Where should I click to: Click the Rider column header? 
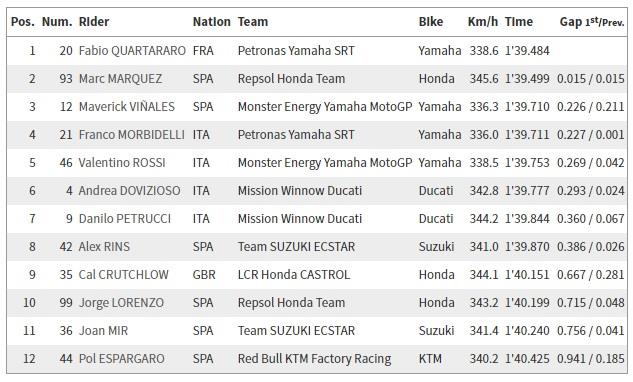pos(94,22)
